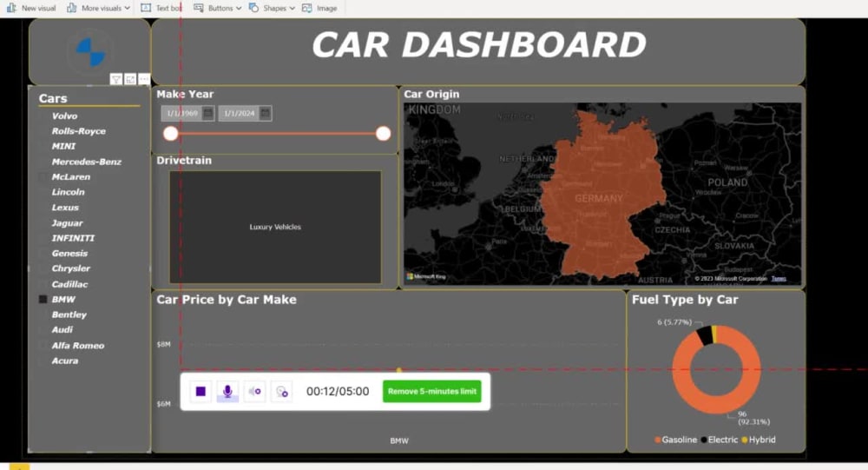
Task: Click the New visual chart icon
Action: 11,8
